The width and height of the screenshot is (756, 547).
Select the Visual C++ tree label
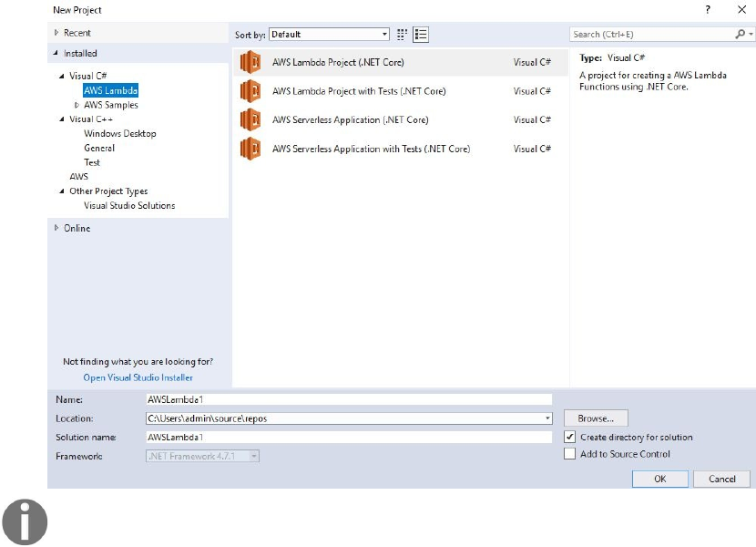pos(91,119)
